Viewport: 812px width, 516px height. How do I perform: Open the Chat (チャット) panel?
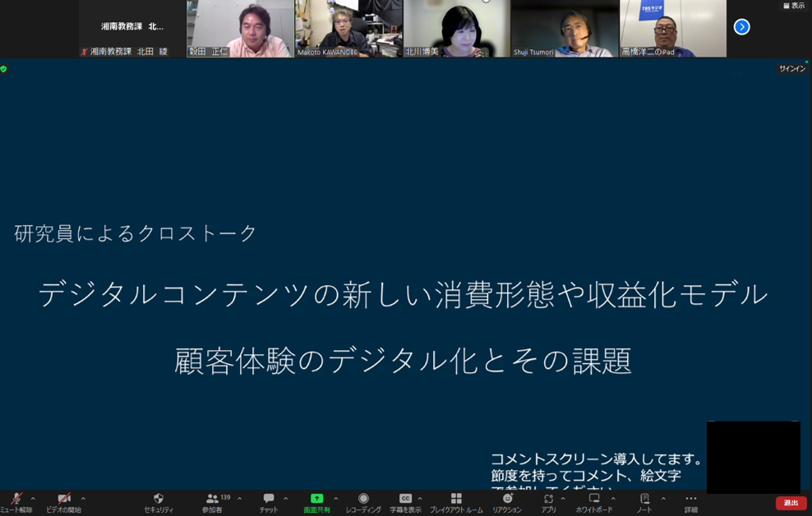(x=269, y=500)
